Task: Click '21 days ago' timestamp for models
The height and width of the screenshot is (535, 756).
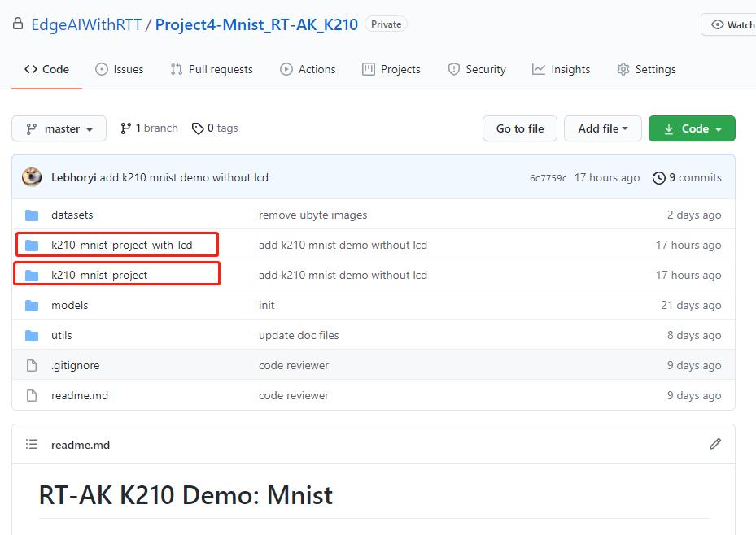Action: [691, 305]
